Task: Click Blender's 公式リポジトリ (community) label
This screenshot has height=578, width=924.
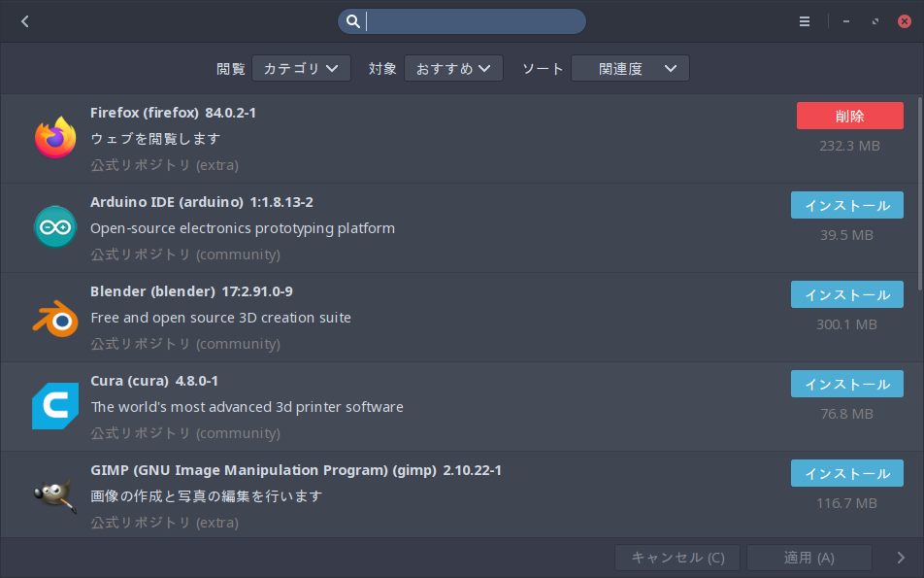Action: point(185,344)
